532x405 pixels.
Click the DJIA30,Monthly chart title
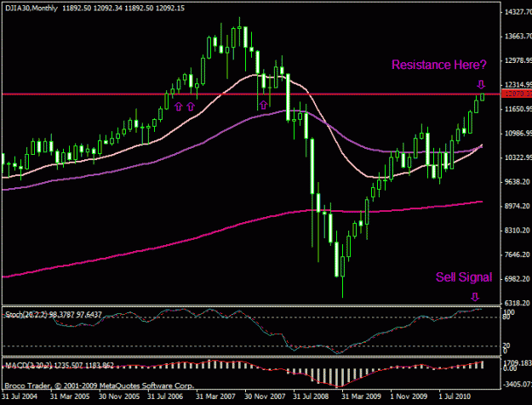click(31, 9)
